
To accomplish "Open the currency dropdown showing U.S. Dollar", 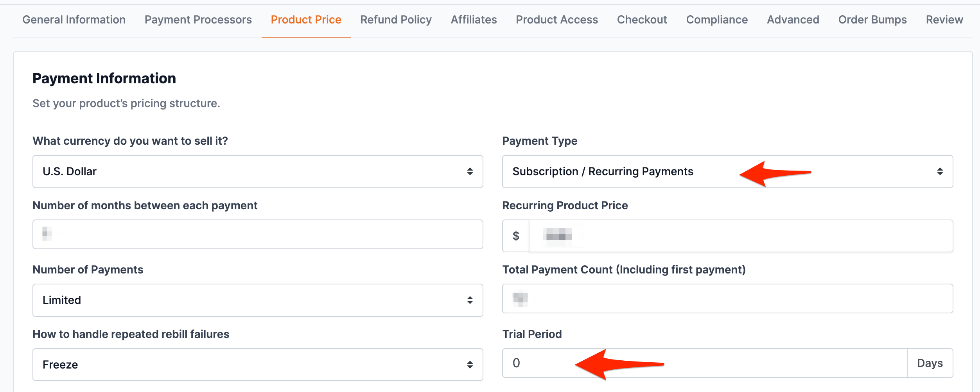I will [257, 171].
